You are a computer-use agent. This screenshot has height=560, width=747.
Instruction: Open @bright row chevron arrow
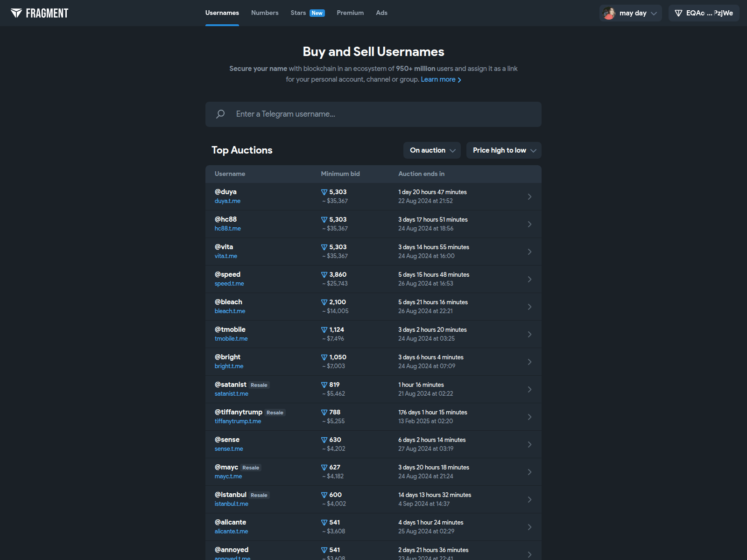[529, 362]
